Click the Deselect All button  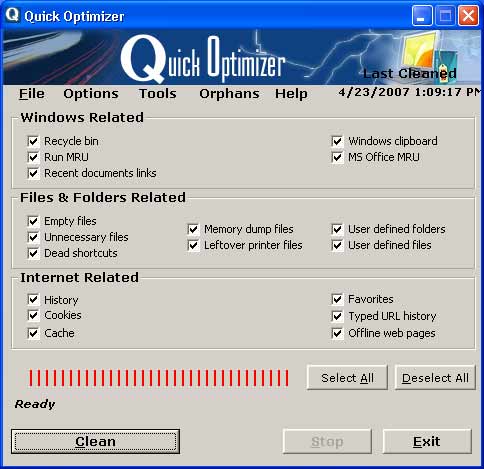(x=435, y=378)
